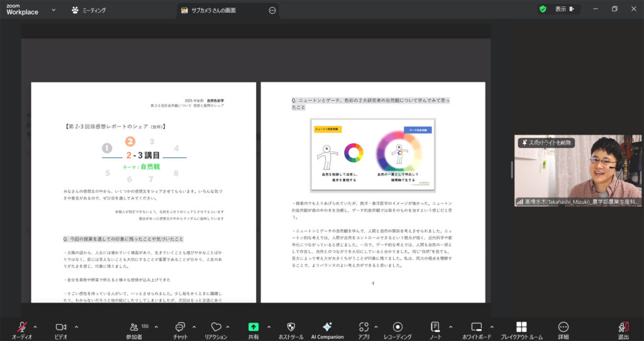Open the participants panel
644x341 pixels.
134,327
